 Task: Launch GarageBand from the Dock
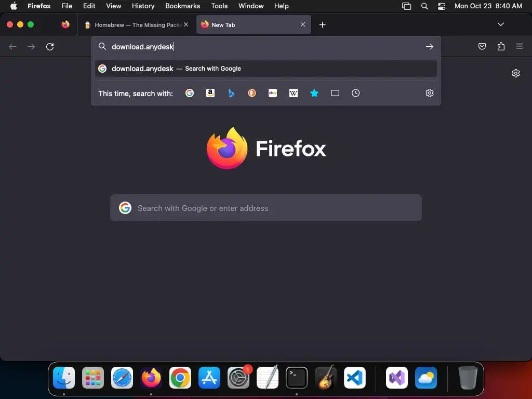326,378
